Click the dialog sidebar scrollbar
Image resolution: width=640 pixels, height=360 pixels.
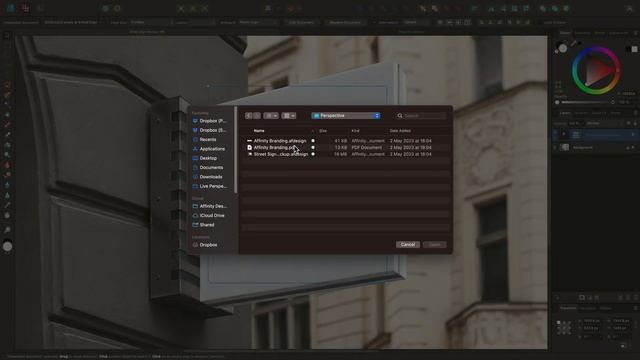(x=236, y=150)
